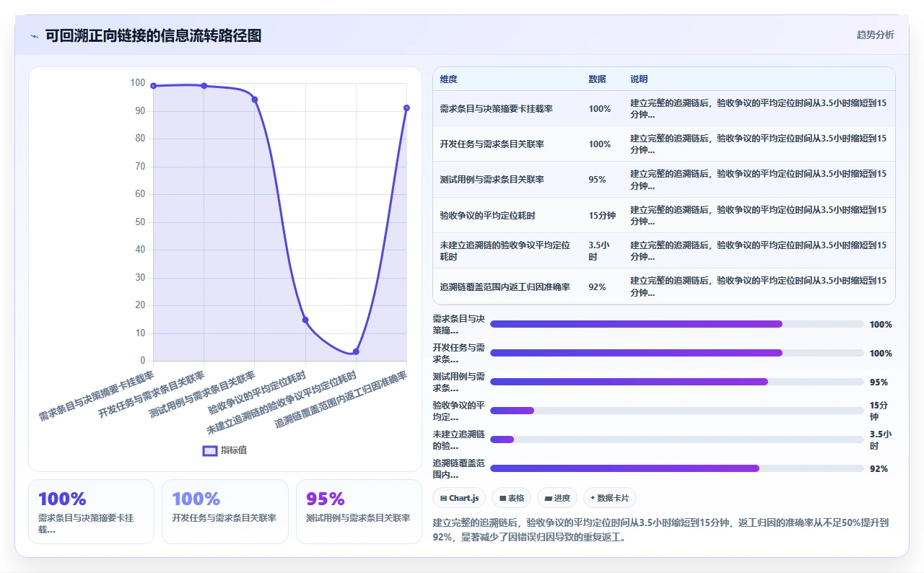Click progress bar for 追溯链覆盖范围内...
This screenshot has width=924, height=573.
[x=676, y=468]
